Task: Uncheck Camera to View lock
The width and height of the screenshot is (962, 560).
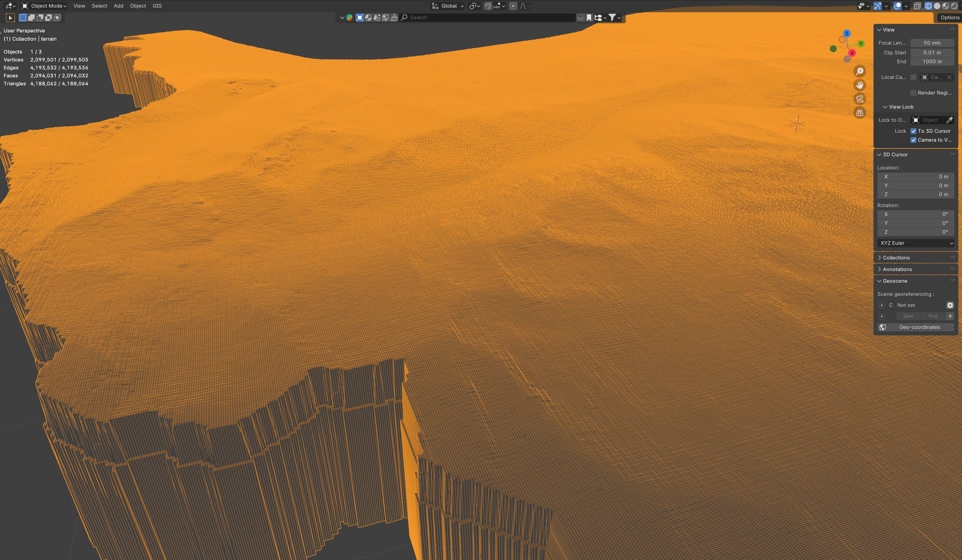Action: [x=913, y=140]
